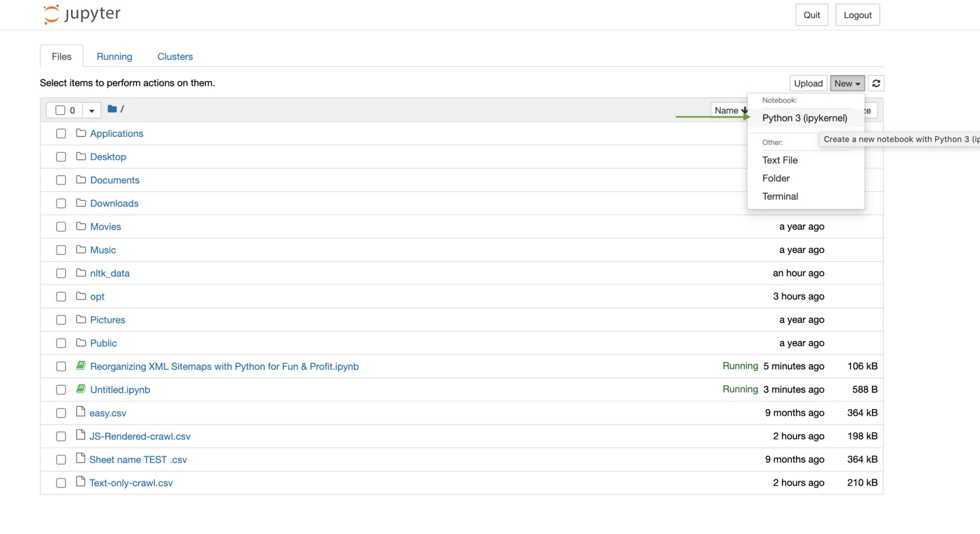Image resolution: width=980 pixels, height=534 pixels.
Task: Collapse the New dropdown button
Action: tap(847, 83)
